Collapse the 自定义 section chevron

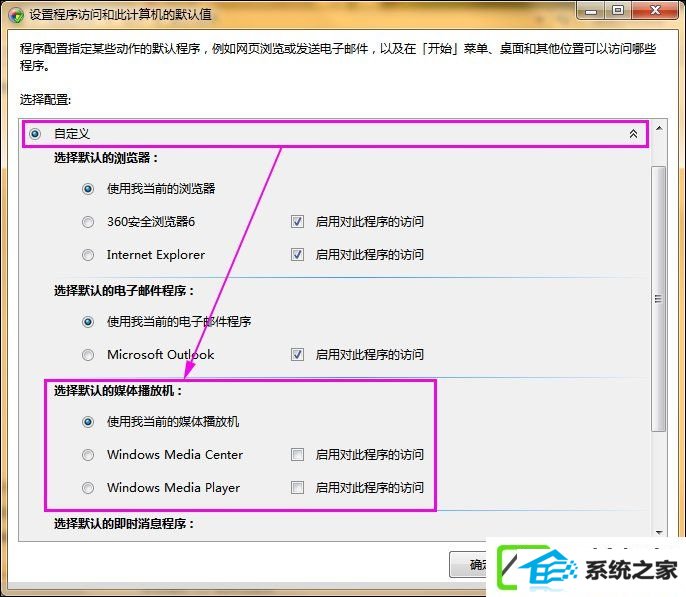pos(633,134)
